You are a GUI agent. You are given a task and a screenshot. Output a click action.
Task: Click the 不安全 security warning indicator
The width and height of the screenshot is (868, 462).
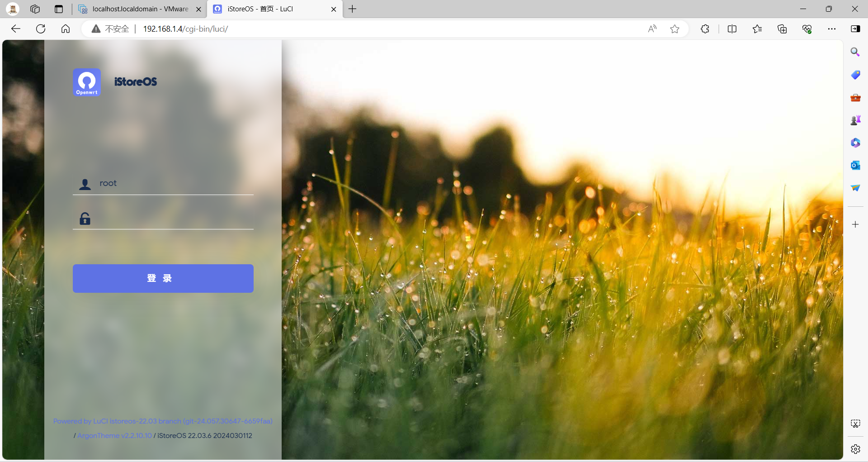click(111, 29)
